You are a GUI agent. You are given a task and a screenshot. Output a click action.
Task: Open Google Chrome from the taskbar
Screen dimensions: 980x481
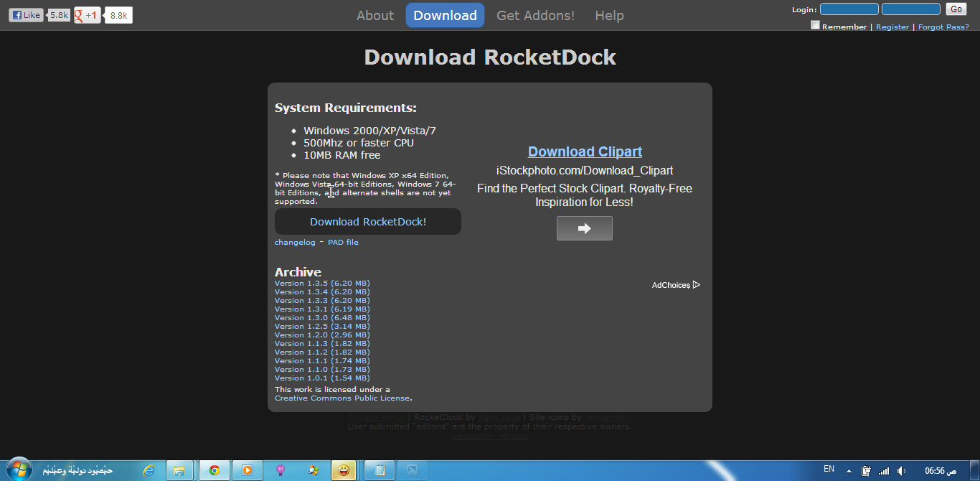214,470
